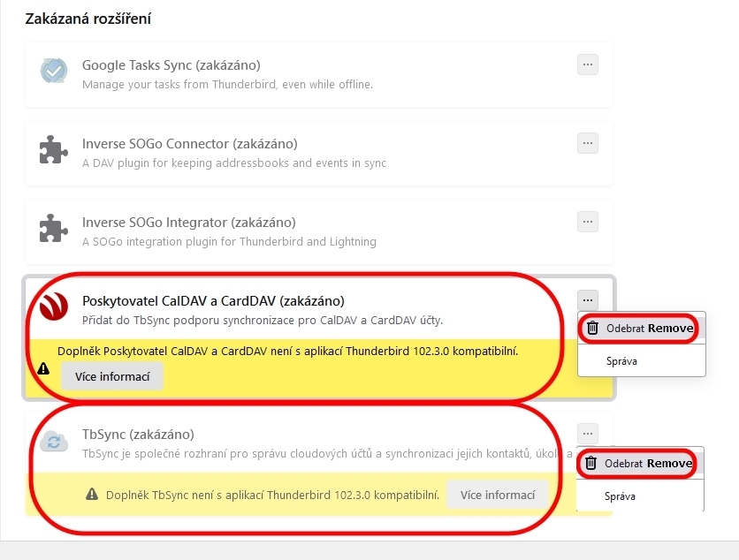Toggle the three-dot menu of Poskytovatel CalDAV a CardDAV

coord(588,300)
